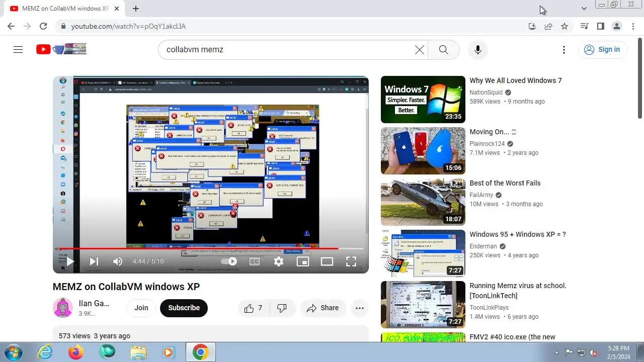The width and height of the screenshot is (644, 362).
Task: Toggle Chrome side panel
Action: click(x=600, y=26)
